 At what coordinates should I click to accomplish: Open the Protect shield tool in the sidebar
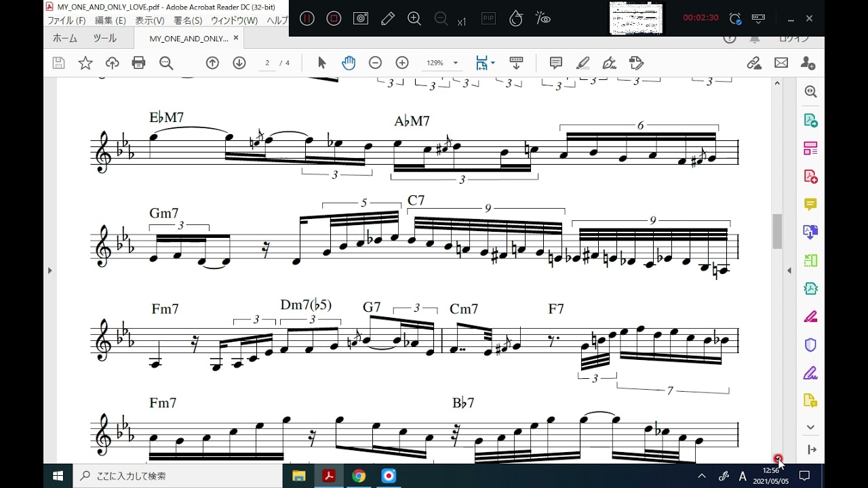(810, 345)
